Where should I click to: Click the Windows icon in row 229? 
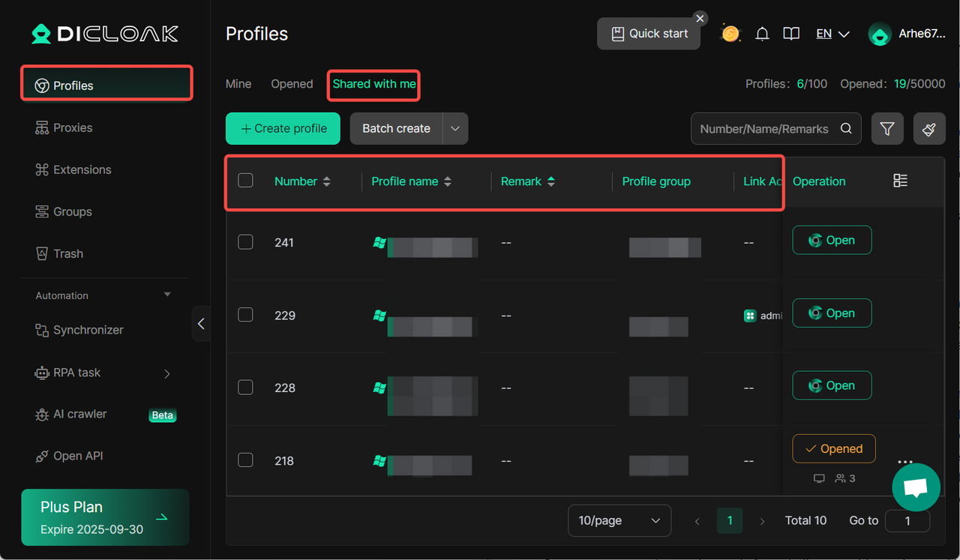[x=379, y=316]
